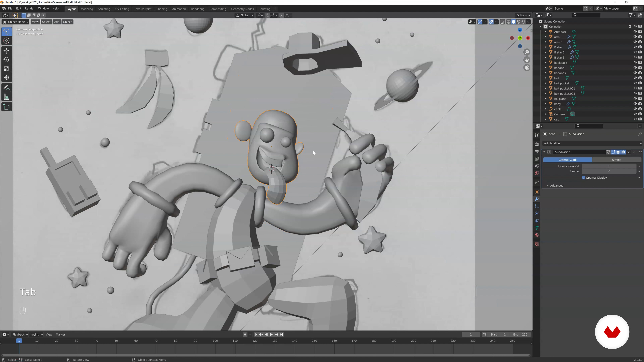
Task: Select the Cursor tool in toolbar
Action: [x=7, y=41]
